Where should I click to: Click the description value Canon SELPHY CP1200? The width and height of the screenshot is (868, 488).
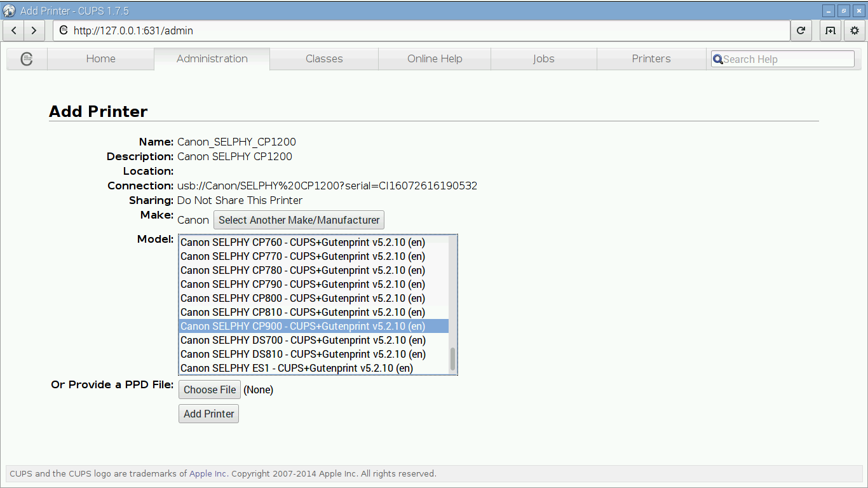[234, 156]
